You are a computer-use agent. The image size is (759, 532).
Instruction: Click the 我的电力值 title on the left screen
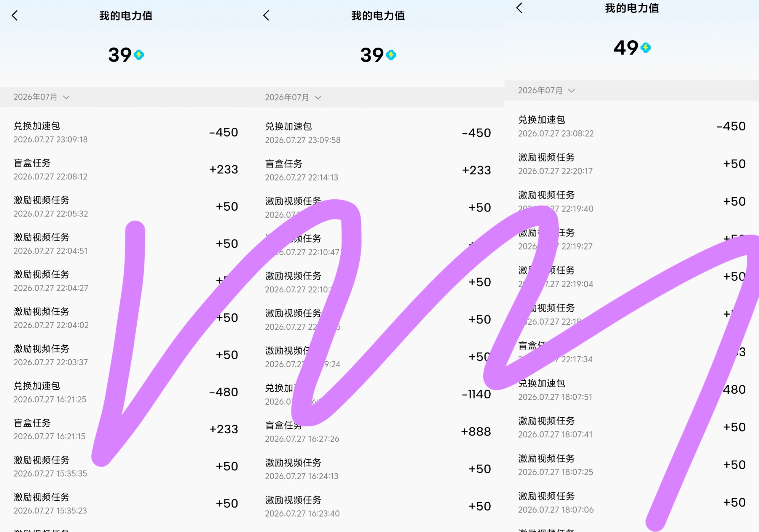126,15
